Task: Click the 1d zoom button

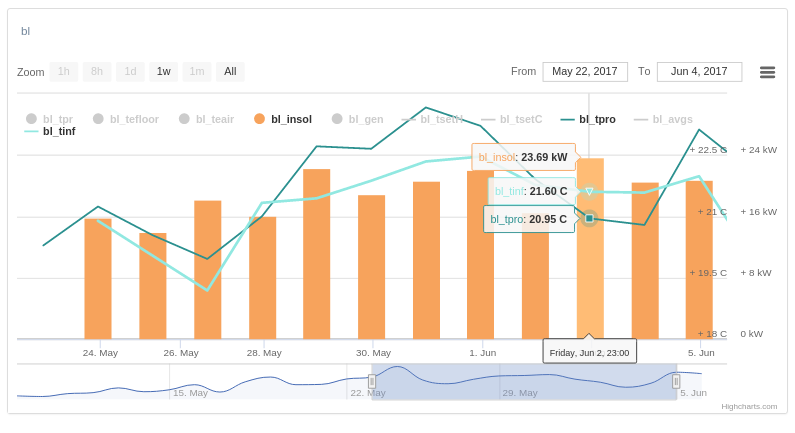Action: click(130, 72)
